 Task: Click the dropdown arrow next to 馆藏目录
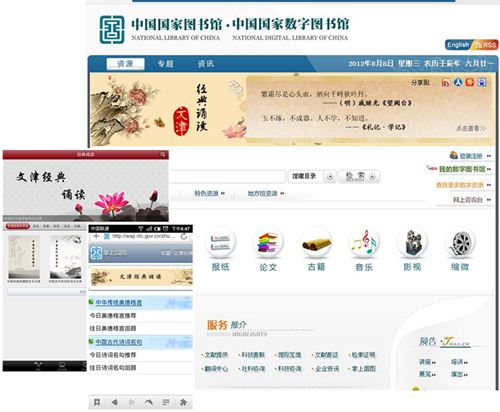coord(330,177)
